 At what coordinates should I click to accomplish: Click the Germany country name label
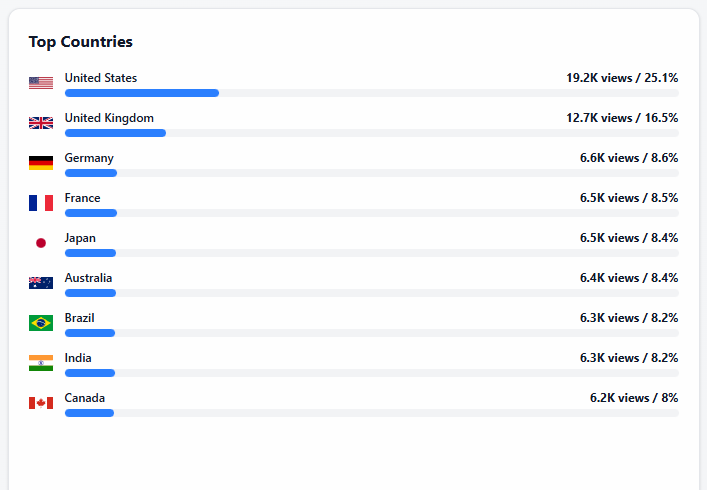click(x=89, y=158)
